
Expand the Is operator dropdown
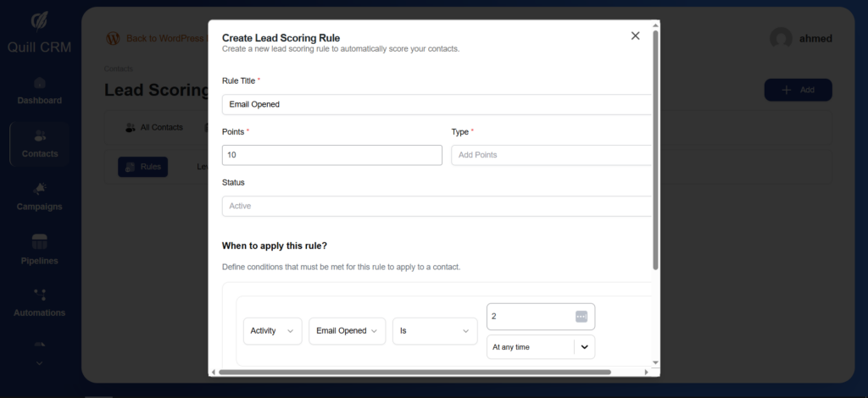click(x=435, y=331)
